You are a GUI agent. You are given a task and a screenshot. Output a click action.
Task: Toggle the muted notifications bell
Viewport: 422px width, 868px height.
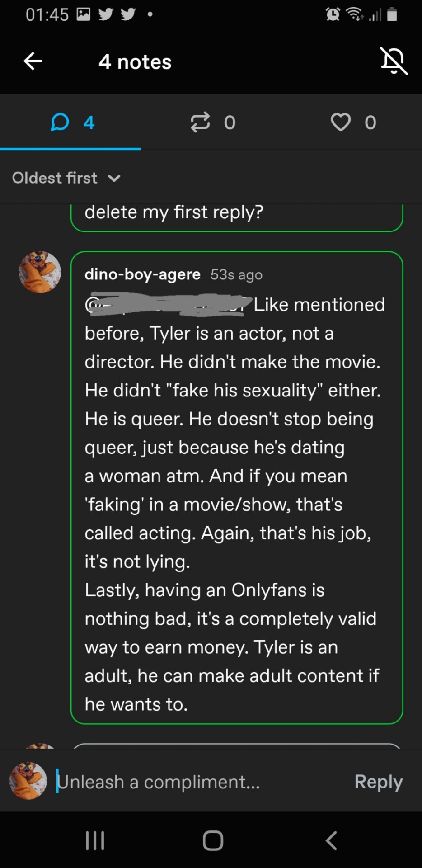394,61
